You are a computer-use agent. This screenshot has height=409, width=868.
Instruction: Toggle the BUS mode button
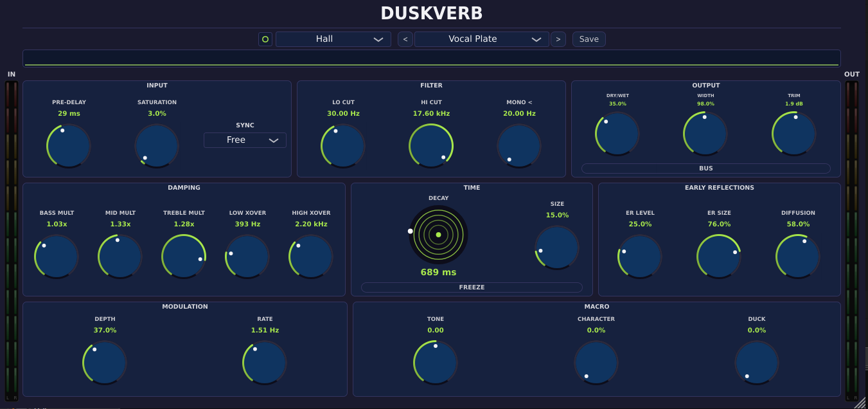pyautogui.click(x=706, y=168)
